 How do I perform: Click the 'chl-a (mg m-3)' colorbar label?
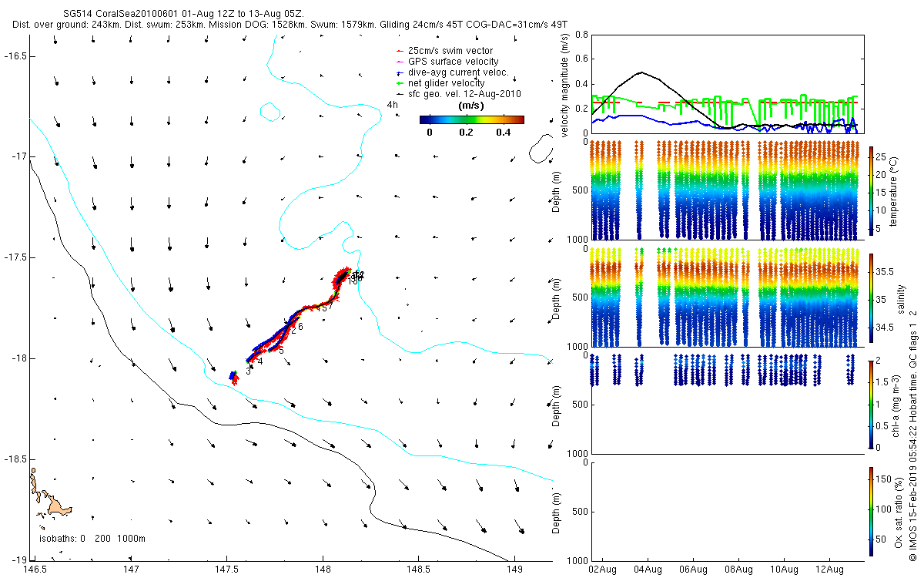point(896,405)
